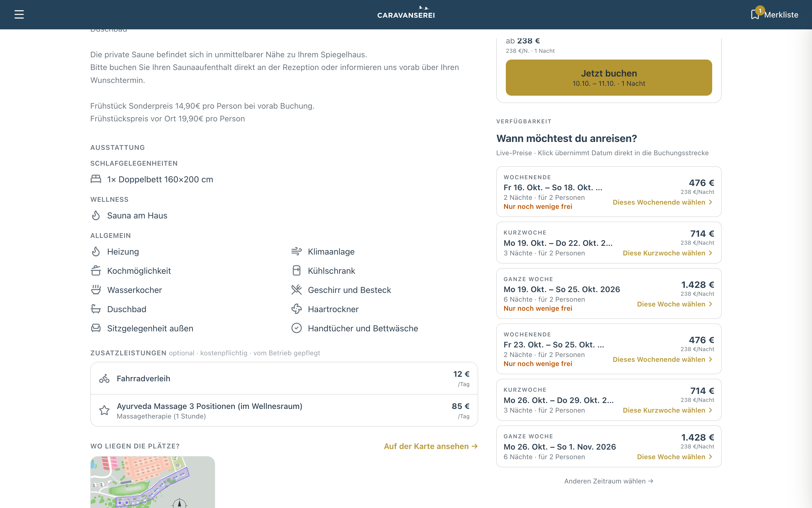Click the Wann möchtest du anreisen? heading
The width and height of the screenshot is (812, 508).
click(566, 138)
